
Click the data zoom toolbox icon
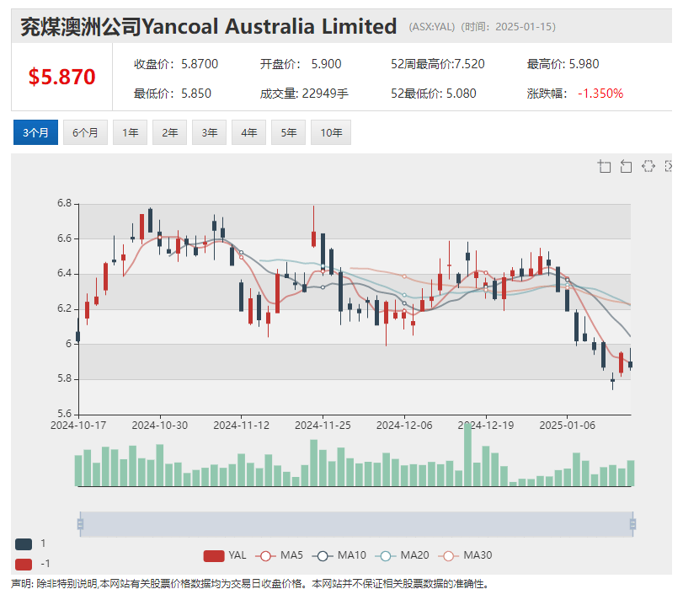tap(604, 166)
